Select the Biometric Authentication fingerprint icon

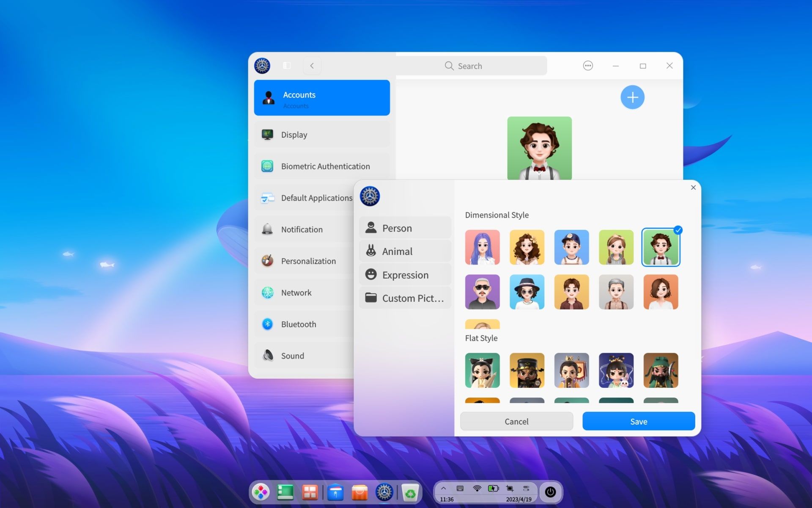coord(268,166)
